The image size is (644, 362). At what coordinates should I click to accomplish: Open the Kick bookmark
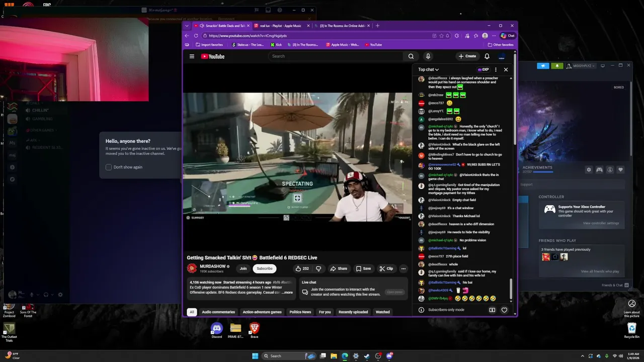pyautogui.click(x=276, y=45)
